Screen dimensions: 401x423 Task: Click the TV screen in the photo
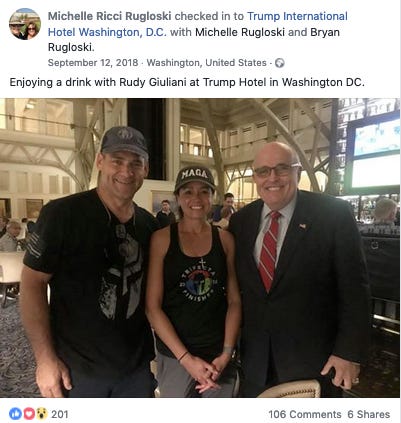click(x=374, y=150)
